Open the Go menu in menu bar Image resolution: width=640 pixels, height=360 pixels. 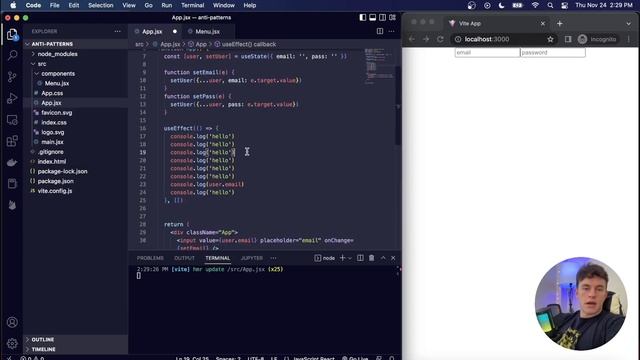[149, 5]
